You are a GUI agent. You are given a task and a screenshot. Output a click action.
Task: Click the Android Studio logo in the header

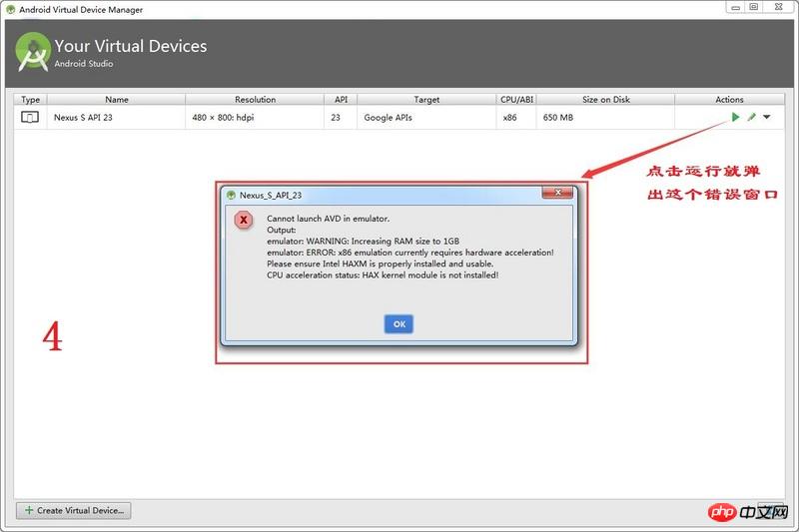pos(33,52)
